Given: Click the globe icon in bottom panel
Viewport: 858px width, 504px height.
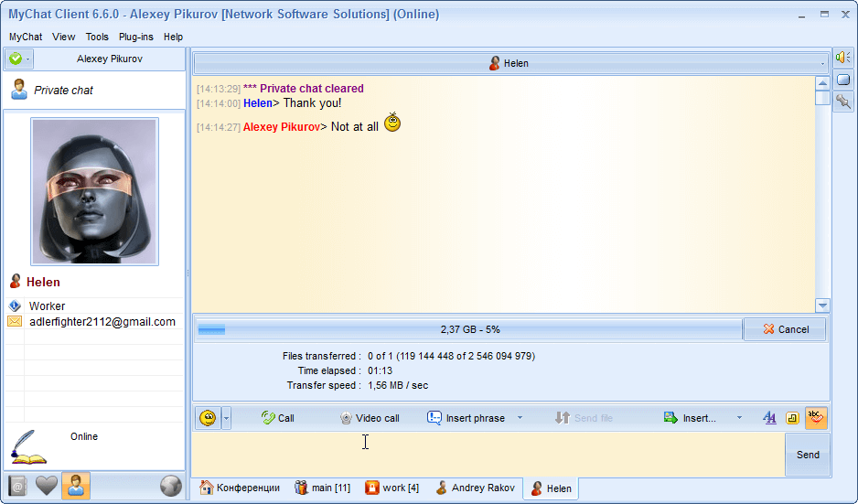Looking at the screenshot, I should [171, 486].
